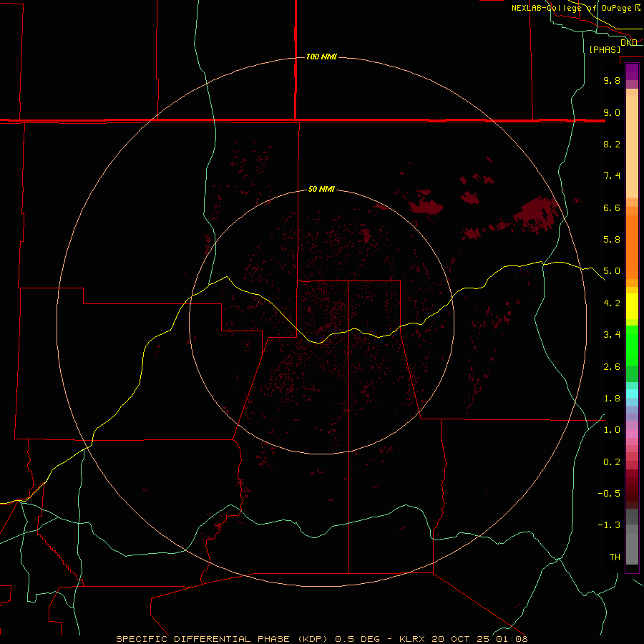Click the SPECIFIC DIFFERENTIAL PHASE (KDP) caption
This screenshot has width=644, height=644.
click(x=222, y=639)
